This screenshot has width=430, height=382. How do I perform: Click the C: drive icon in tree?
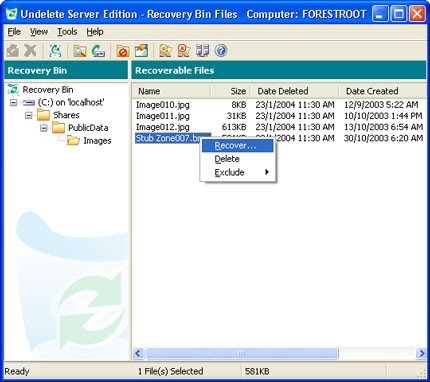tap(29, 103)
